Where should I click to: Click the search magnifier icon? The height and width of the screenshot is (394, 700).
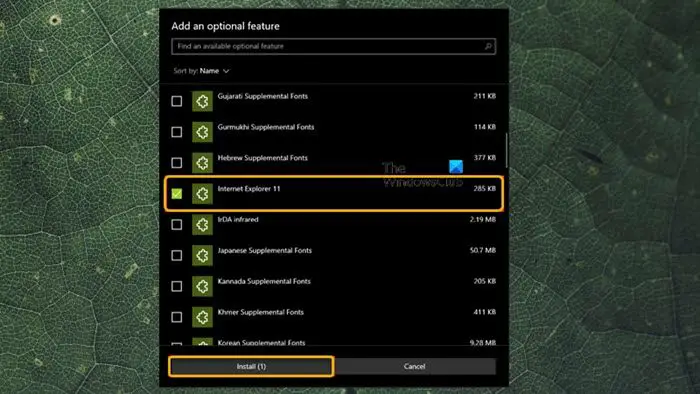point(488,46)
